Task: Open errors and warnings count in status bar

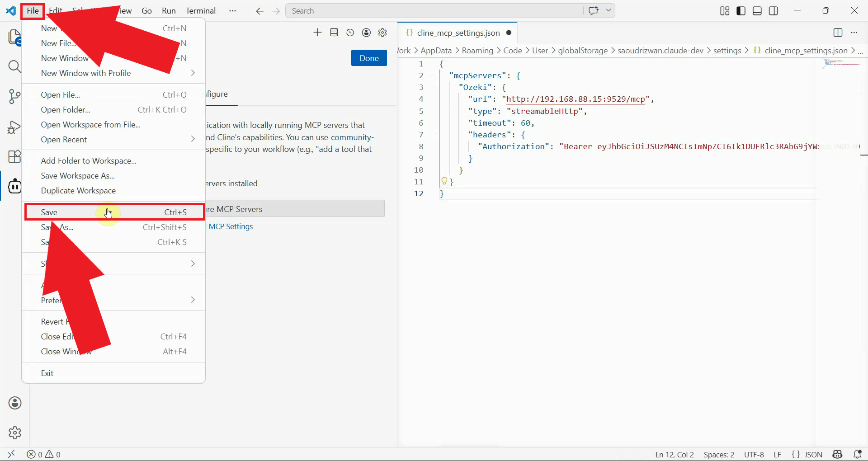Action: point(43,454)
